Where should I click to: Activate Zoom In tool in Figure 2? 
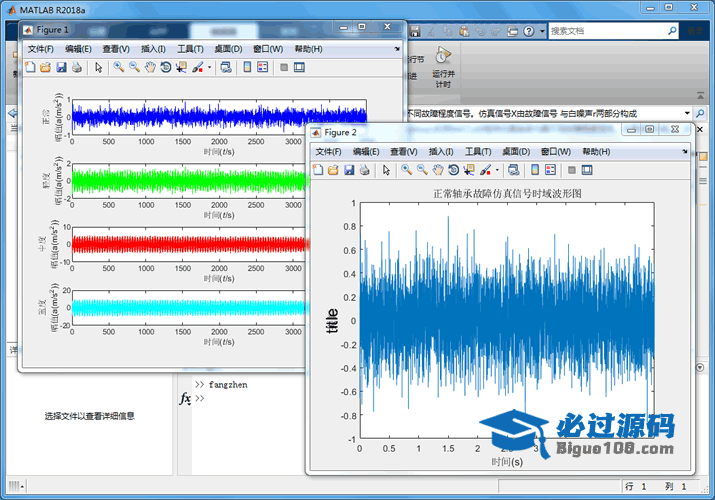click(x=406, y=170)
